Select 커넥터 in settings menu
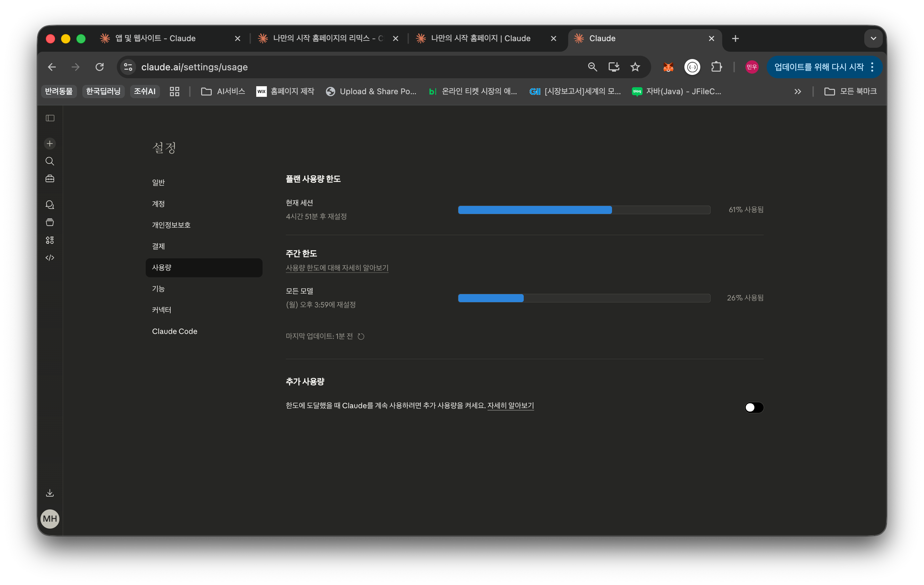This screenshot has width=924, height=585. (204, 310)
